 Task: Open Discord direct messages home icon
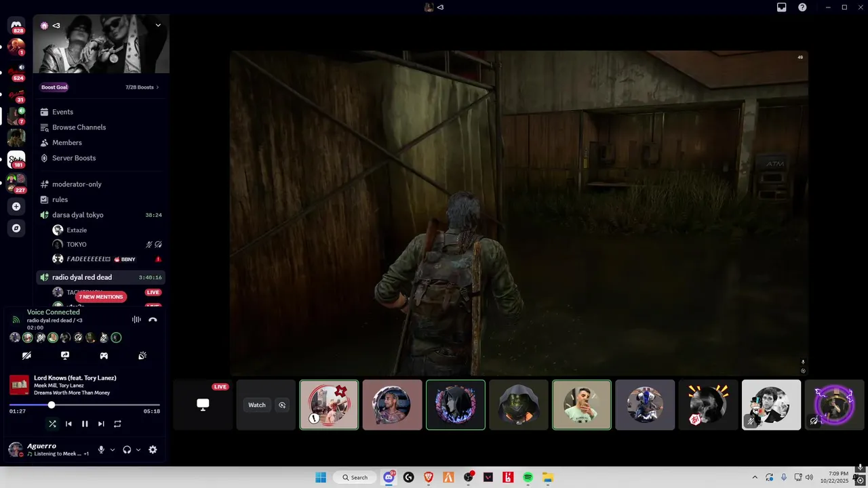click(x=16, y=26)
